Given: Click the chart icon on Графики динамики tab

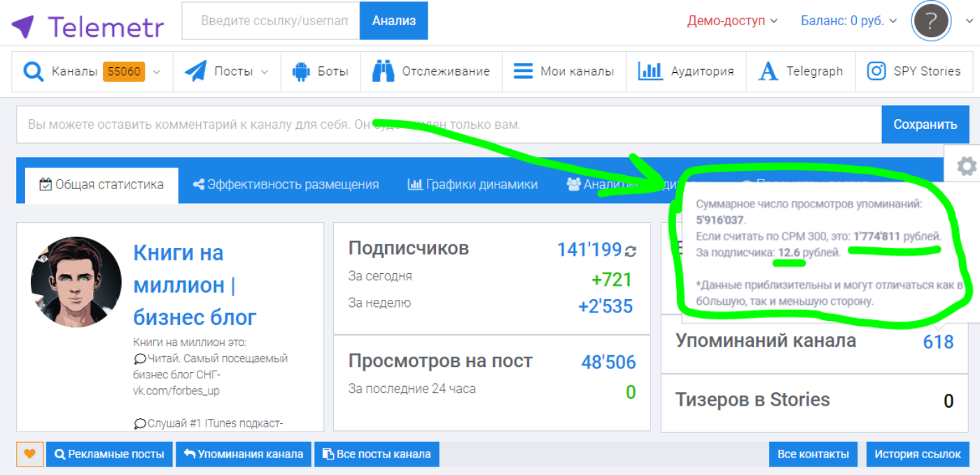Looking at the screenshot, I should pyautogui.click(x=414, y=185).
